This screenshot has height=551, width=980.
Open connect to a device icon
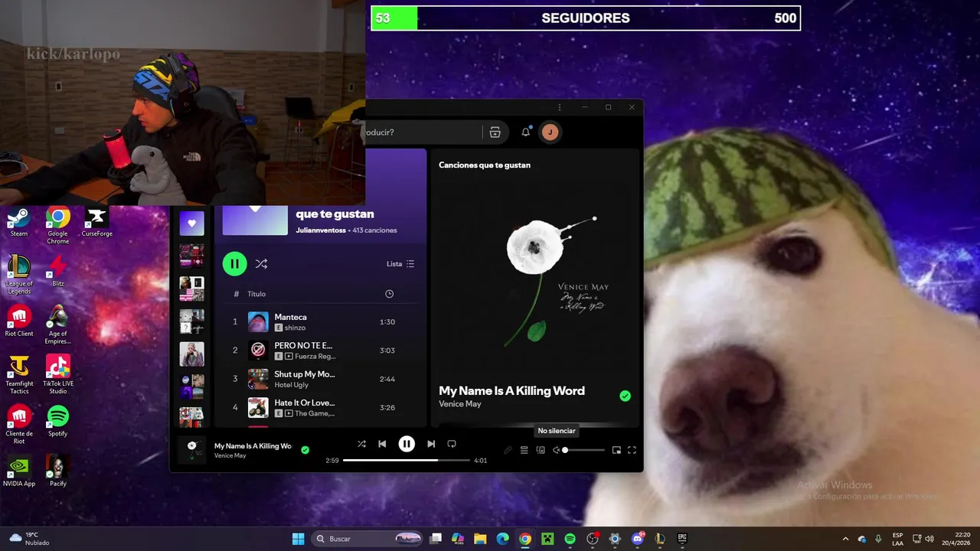tap(541, 450)
